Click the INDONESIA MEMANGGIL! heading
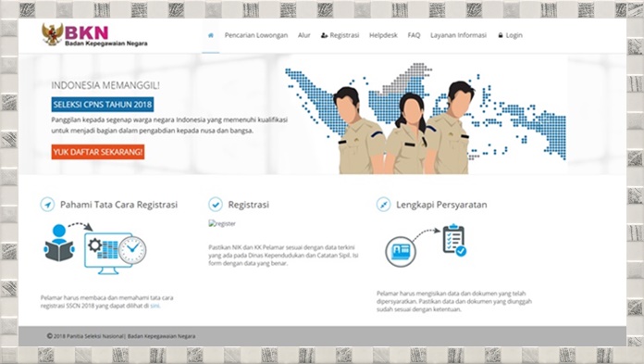The height and width of the screenshot is (364, 644). click(x=105, y=85)
